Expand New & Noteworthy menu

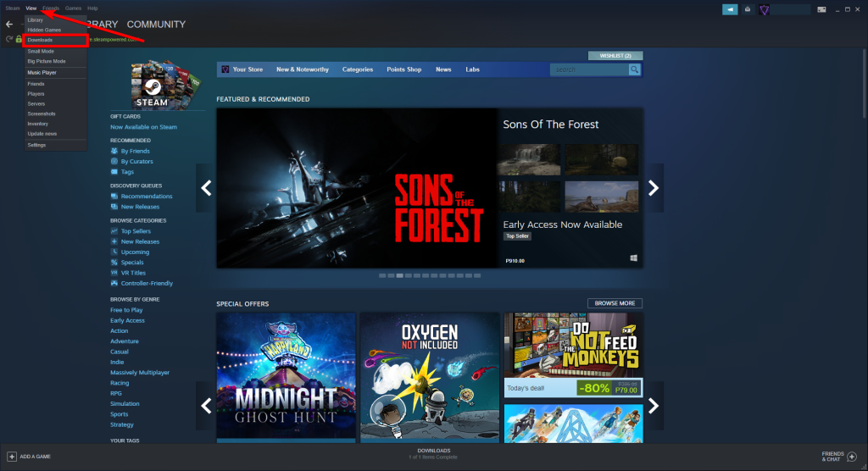[x=303, y=69]
